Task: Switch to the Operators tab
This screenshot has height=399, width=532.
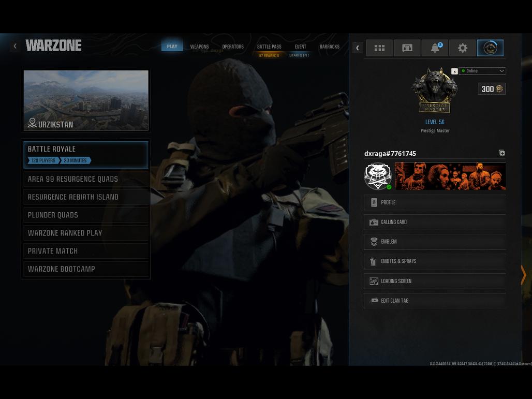Action: pos(233,47)
